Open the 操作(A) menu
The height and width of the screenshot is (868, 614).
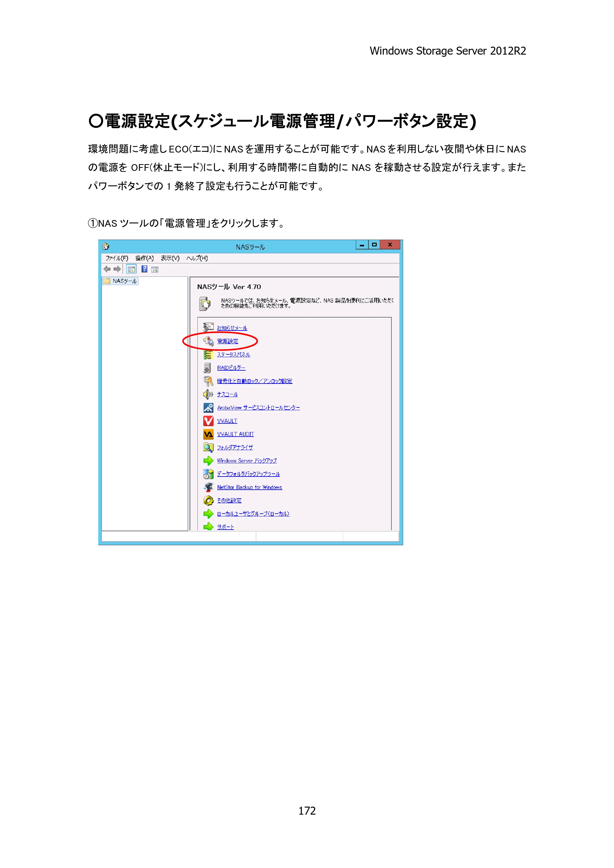click(x=145, y=258)
